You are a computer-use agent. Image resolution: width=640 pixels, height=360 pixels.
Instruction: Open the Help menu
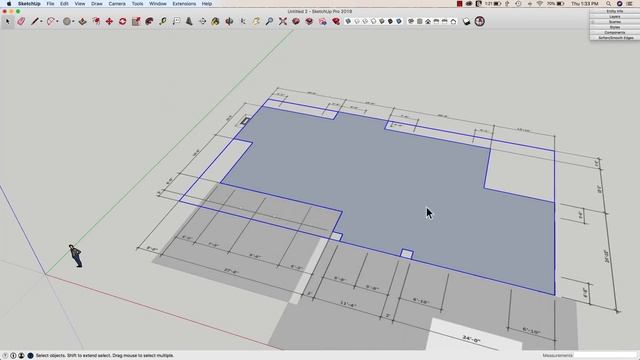(x=207, y=4)
